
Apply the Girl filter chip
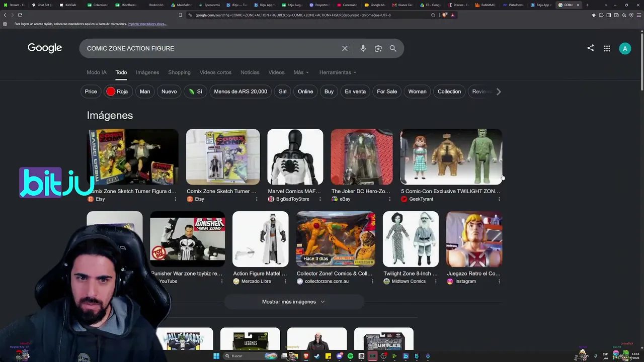tap(282, 92)
